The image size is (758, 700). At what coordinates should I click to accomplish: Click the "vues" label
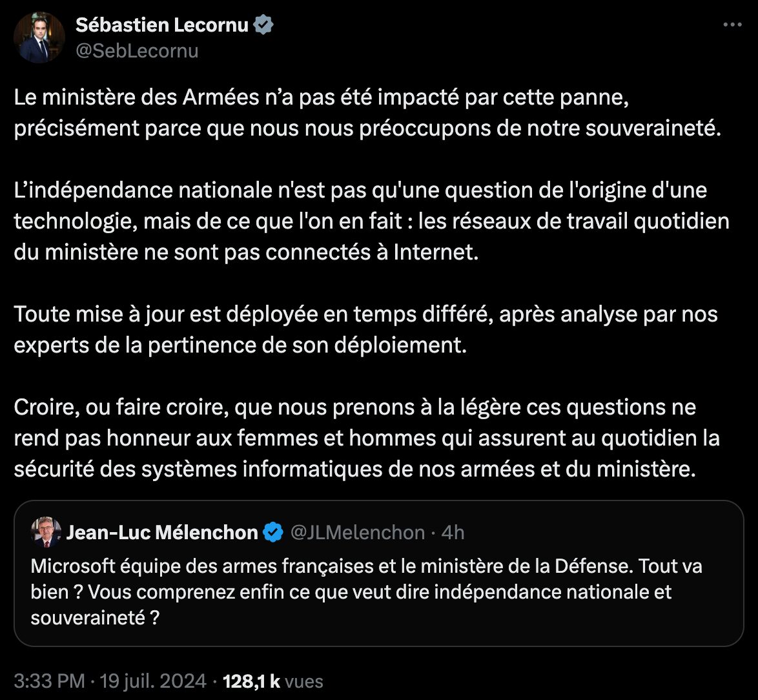coord(303,681)
